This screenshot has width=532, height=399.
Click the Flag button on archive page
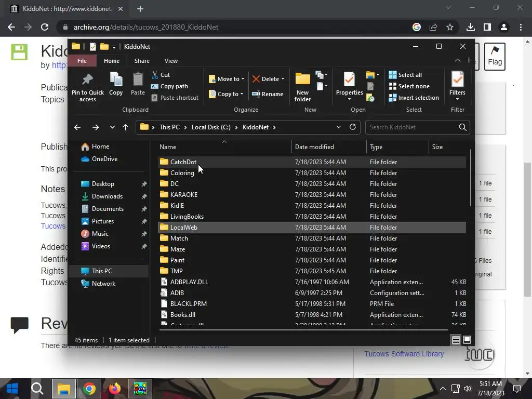495,56
